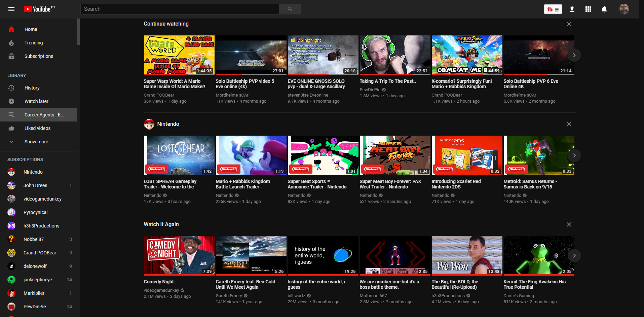This screenshot has width=644, height=317.
Task: Open Kermit The Frog Awakens video title
Action: click(534, 284)
